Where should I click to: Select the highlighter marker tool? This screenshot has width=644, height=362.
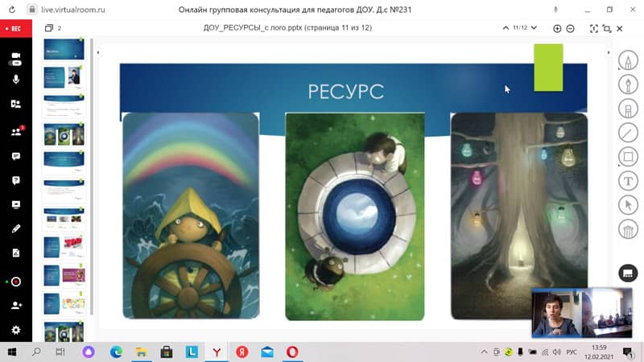click(628, 109)
